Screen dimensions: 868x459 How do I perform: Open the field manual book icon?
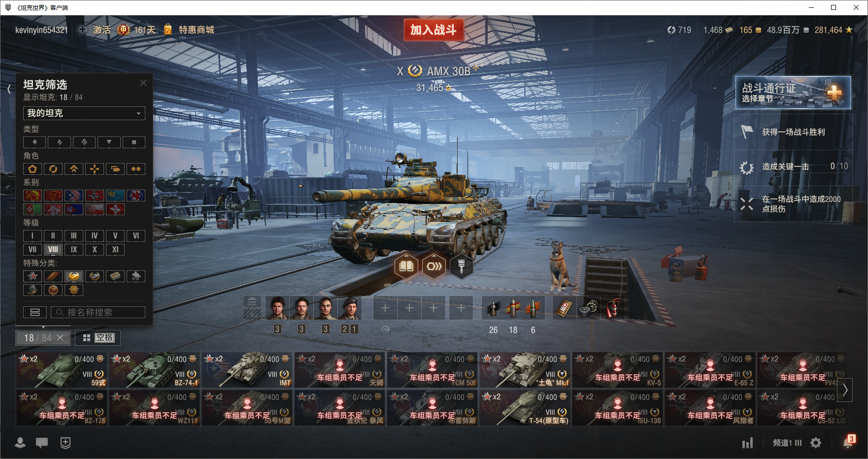406,266
